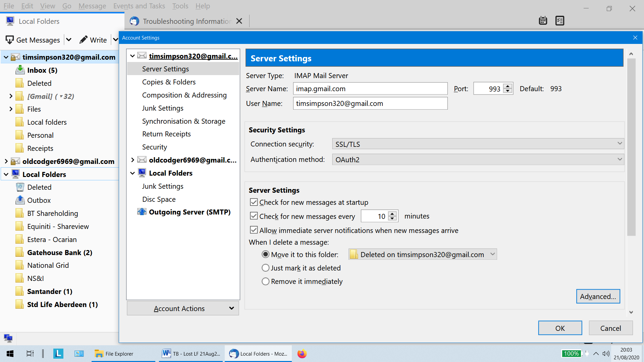Open the Word document TB - Lost LF

pos(191,354)
